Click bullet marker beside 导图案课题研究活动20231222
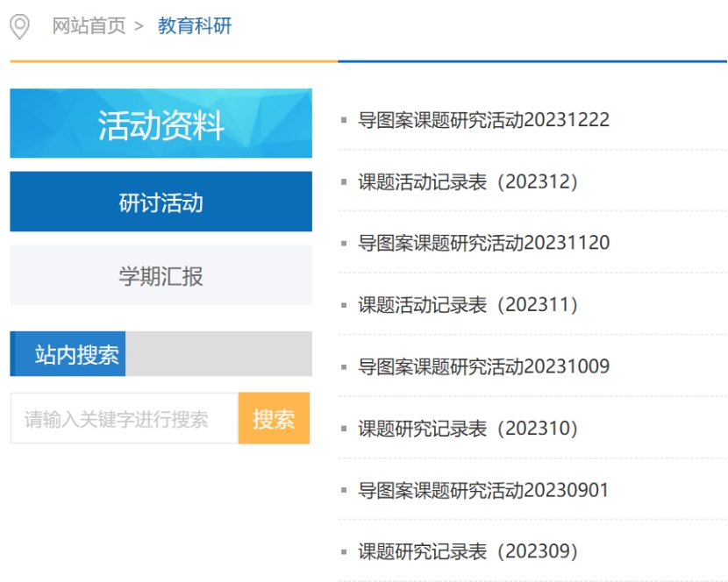 pos(344,120)
